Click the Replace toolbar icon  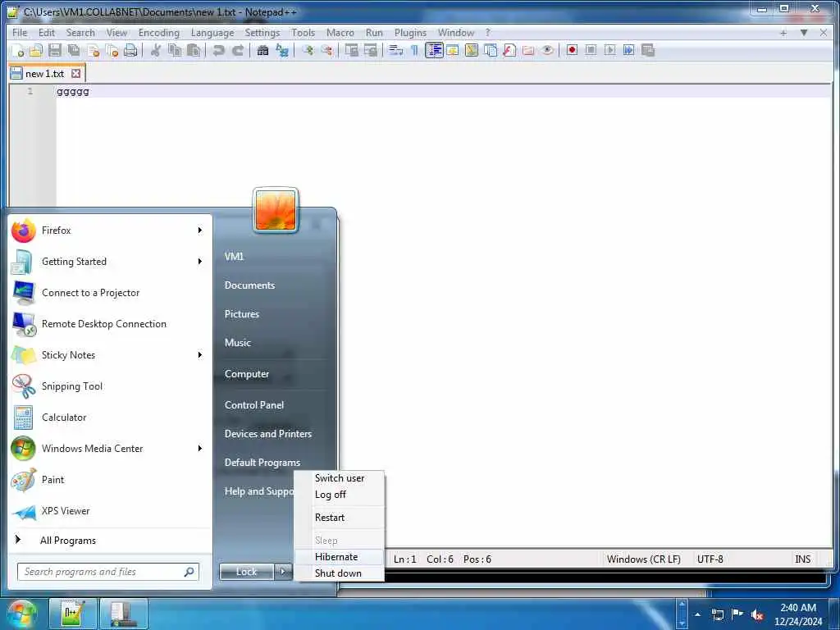[282, 50]
